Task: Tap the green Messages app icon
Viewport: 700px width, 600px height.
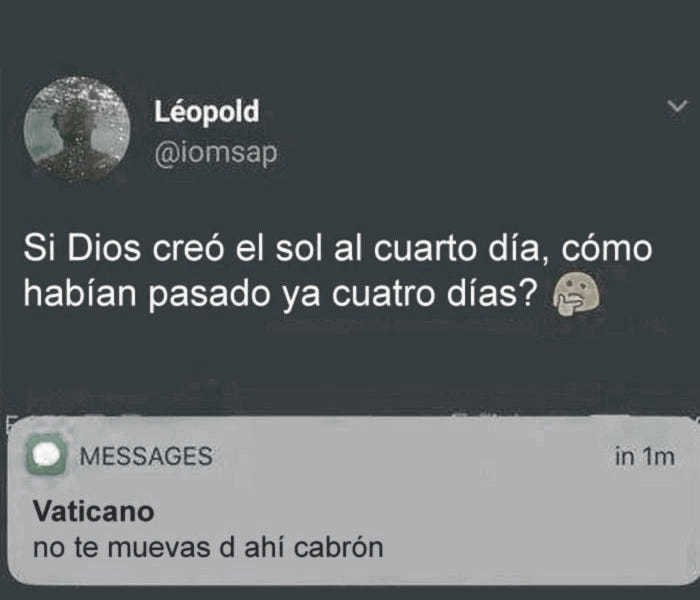Action: tap(46, 455)
